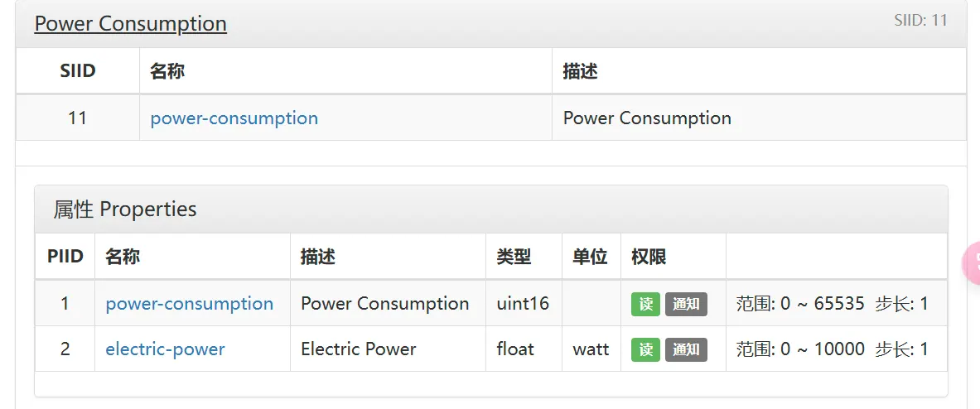Image resolution: width=980 pixels, height=409 pixels.
Task: Click the watt unit cell
Action: pyautogui.click(x=591, y=349)
